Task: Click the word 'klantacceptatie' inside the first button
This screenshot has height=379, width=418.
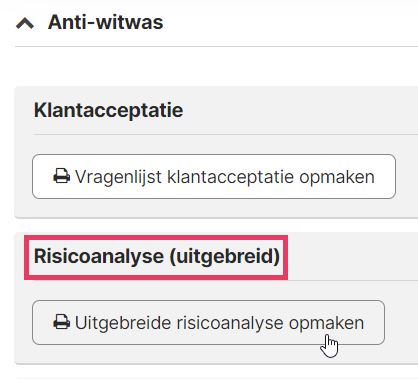Action: coord(230,177)
